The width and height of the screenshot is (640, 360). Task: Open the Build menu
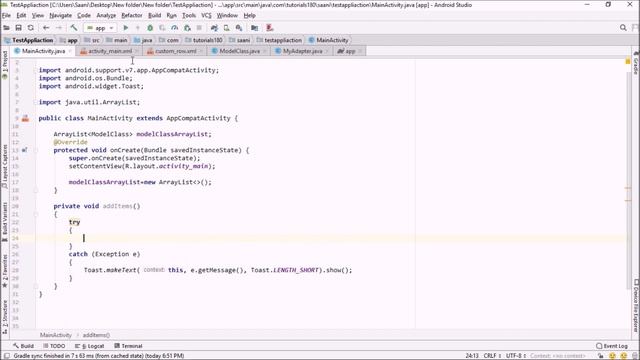154,16
